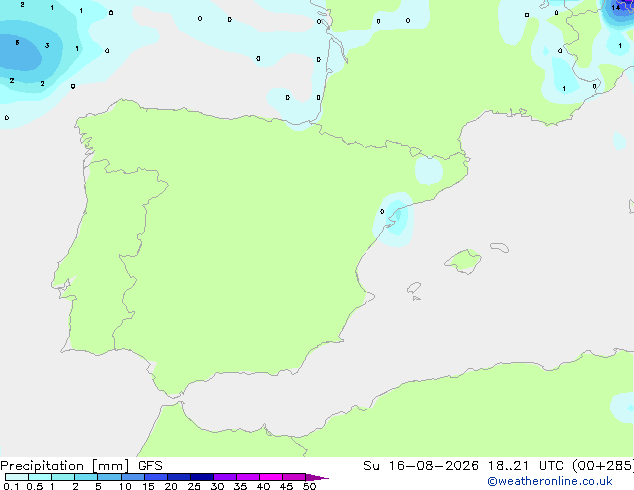
Task: Click legend label '50'
Action: pos(310,486)
